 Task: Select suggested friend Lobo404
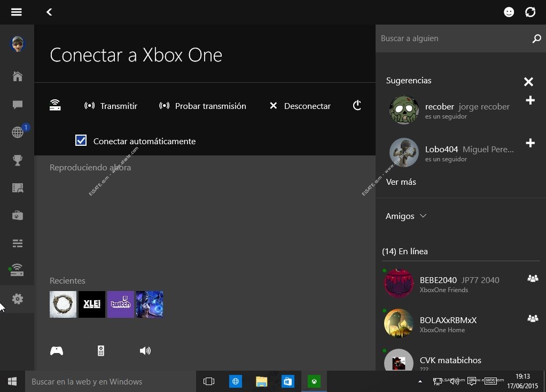451,153
